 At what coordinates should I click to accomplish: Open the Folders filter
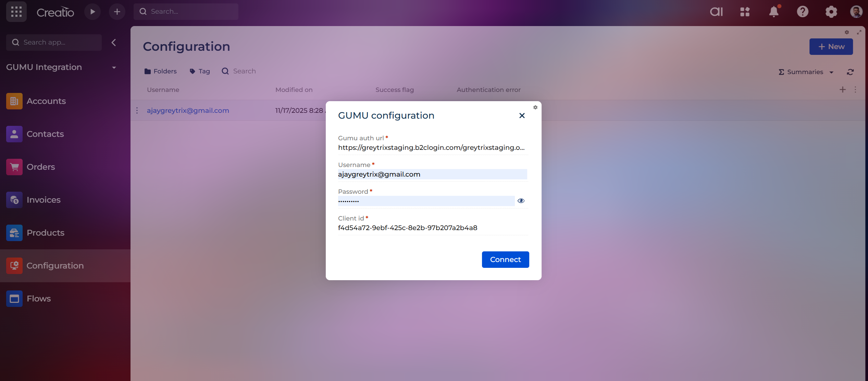point(160,71)
